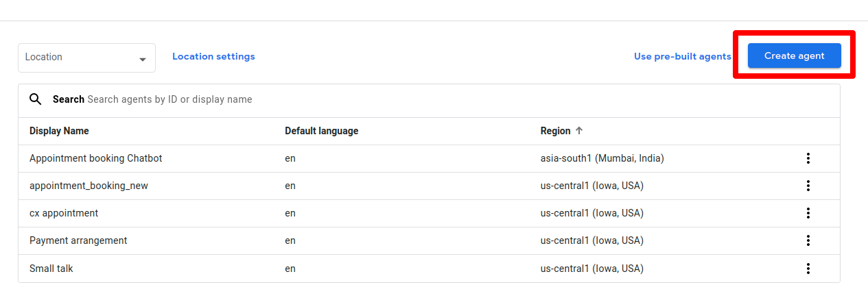Open options menu for appointment_booking_new agent
Screen dimensions: 868x298
(x=808, y=186)
